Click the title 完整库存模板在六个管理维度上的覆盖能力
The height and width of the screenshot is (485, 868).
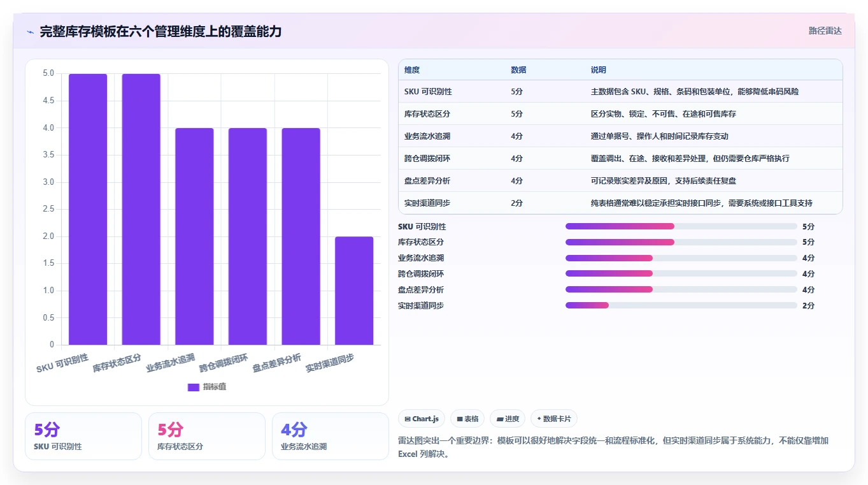[x=160, y=32]
